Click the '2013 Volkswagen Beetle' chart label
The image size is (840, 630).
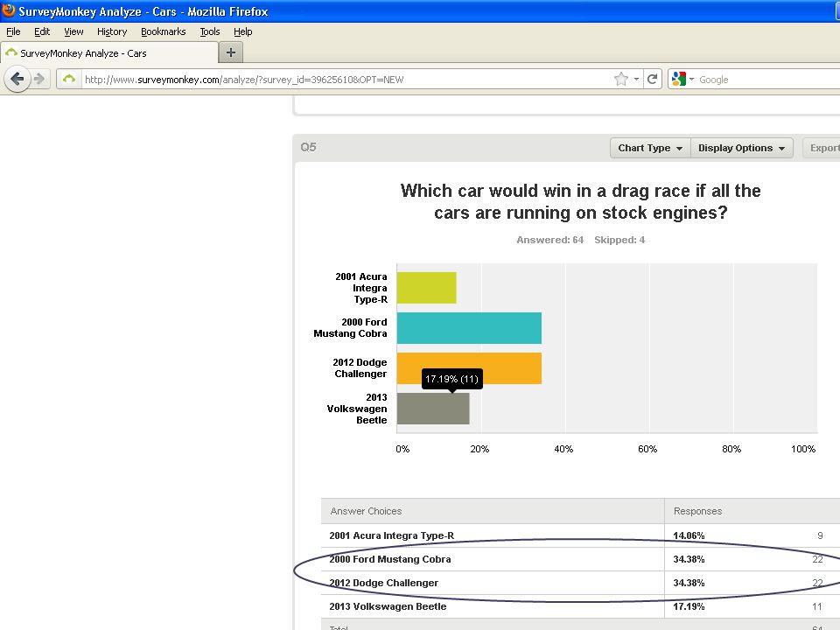click(x=357, y=409)
